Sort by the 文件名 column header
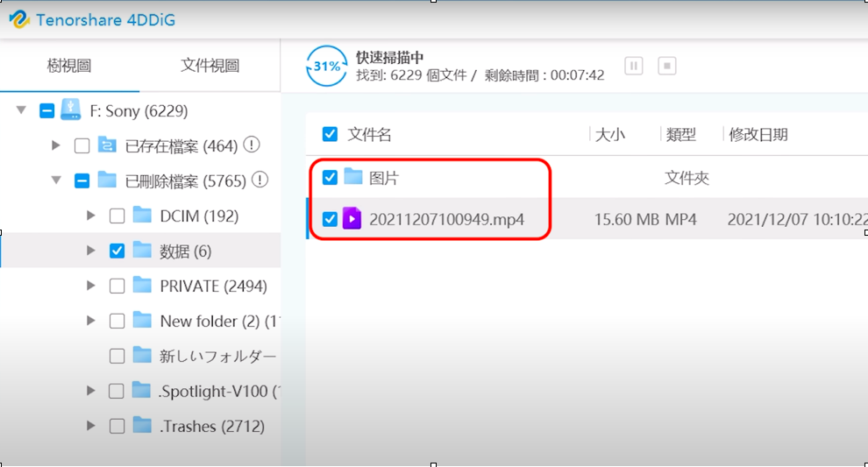The height and width of the screenshot is (467, 868). click(x=369, y=134)
